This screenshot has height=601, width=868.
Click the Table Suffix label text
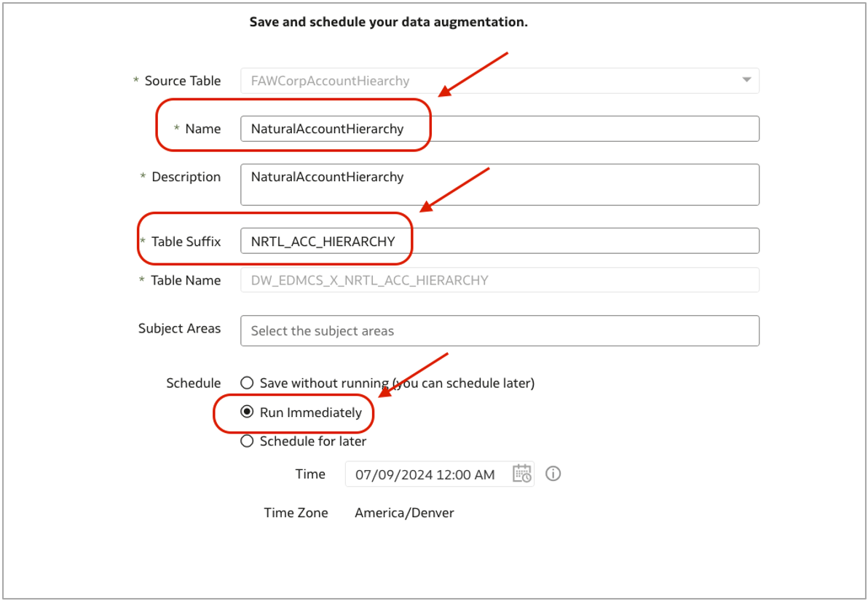pyautogui.click(x=186, y=242)
